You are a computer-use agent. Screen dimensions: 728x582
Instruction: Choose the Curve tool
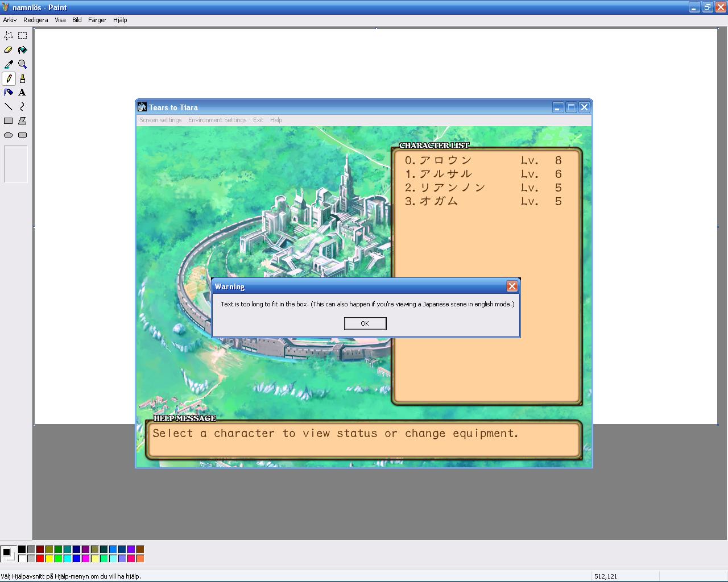click(x=23, y=106)
